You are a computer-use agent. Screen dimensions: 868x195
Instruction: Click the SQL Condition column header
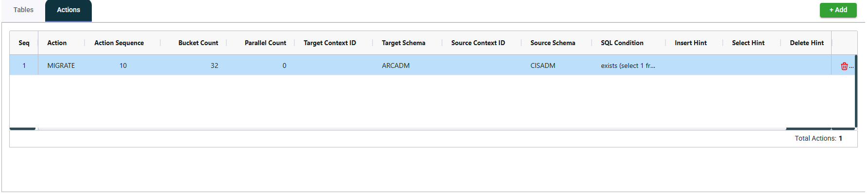[622, 43]
